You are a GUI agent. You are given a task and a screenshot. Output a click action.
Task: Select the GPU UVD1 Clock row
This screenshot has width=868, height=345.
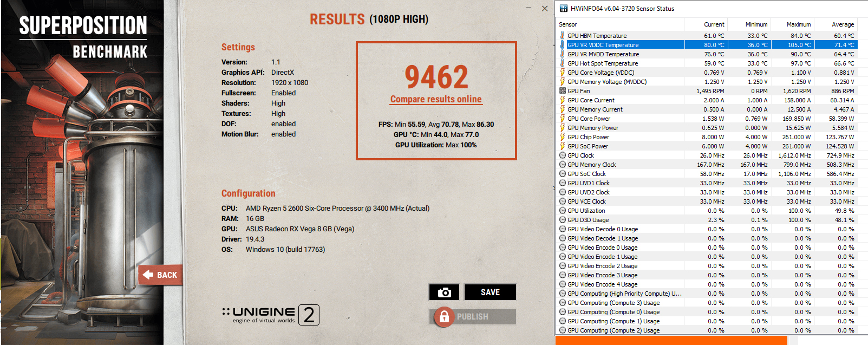coord(707,183)
